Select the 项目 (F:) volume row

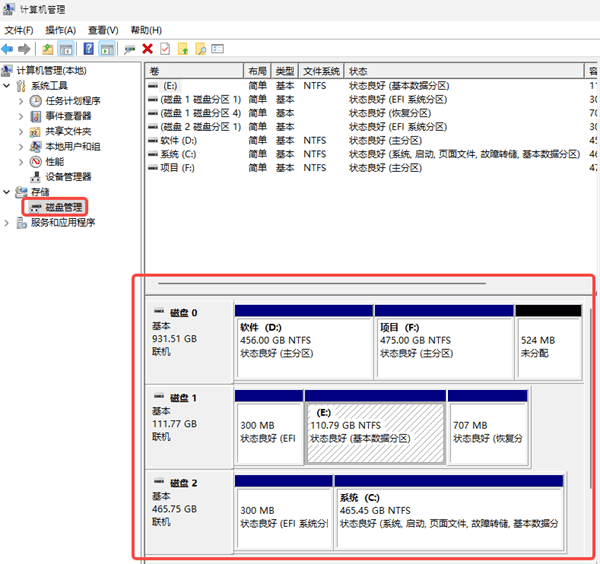pyautogui.click(x=372, y=168)
